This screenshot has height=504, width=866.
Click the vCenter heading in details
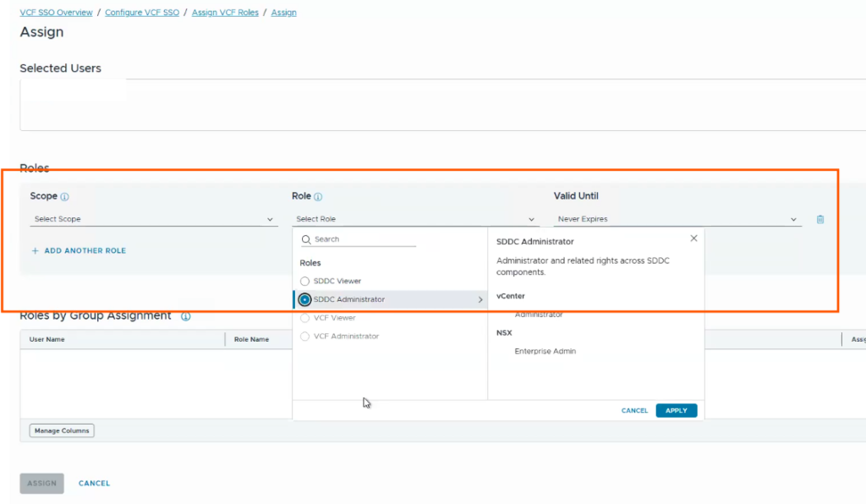pyautogui.click(x=510, y=296)
